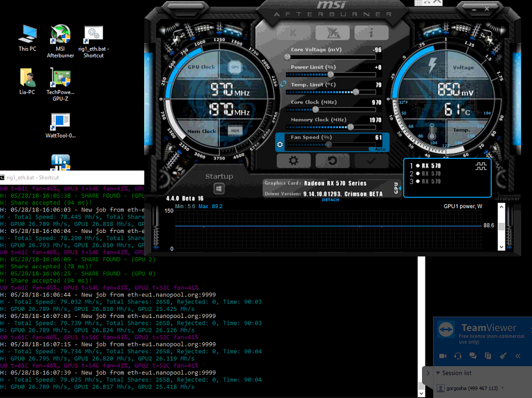The height and width of the screenshot is (398, 532).
Task: Apply settings with the checkmark button
Action: coord(371,161)
